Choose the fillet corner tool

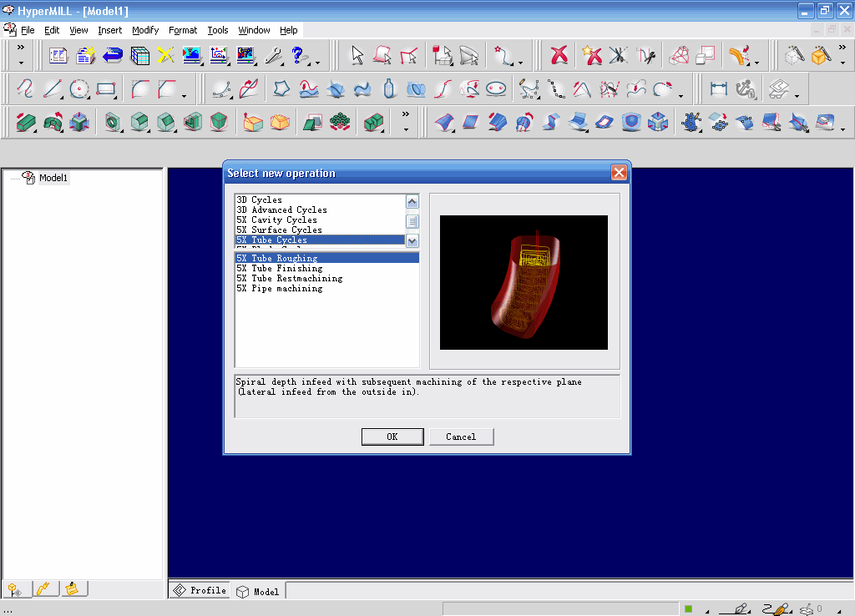(140, 88)
